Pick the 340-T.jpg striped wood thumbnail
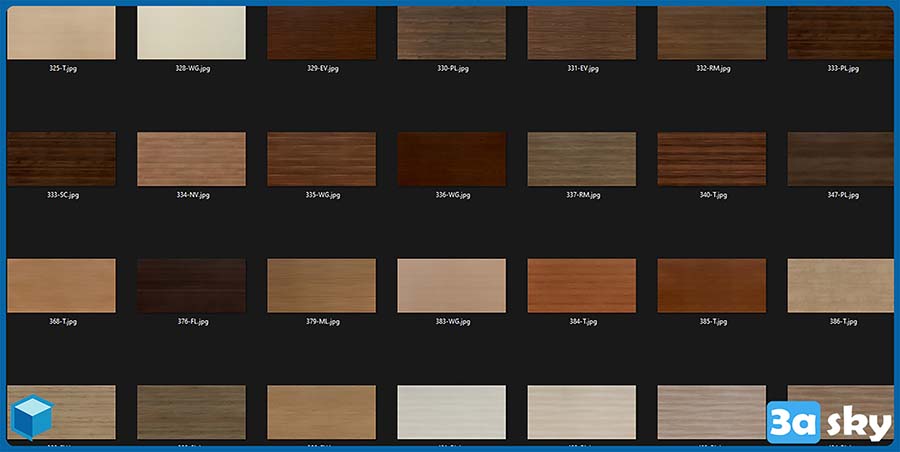This screenshot has height=452, width=900. [x=711, y=159]
